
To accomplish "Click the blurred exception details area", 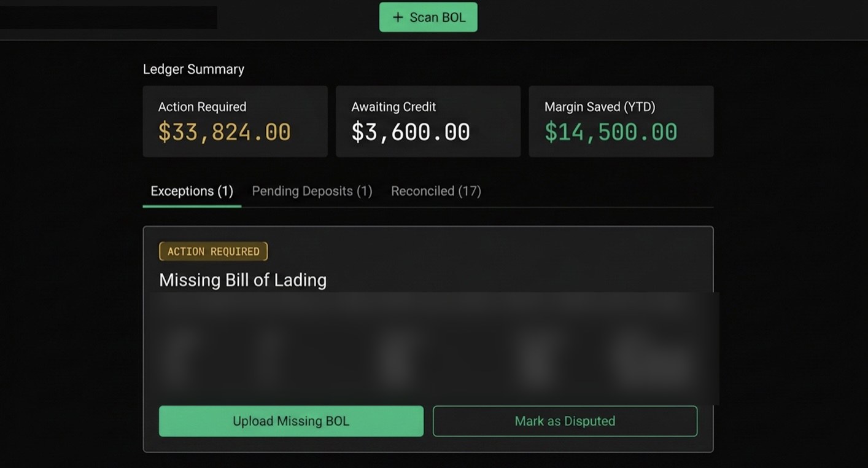I will pos(433,348).
